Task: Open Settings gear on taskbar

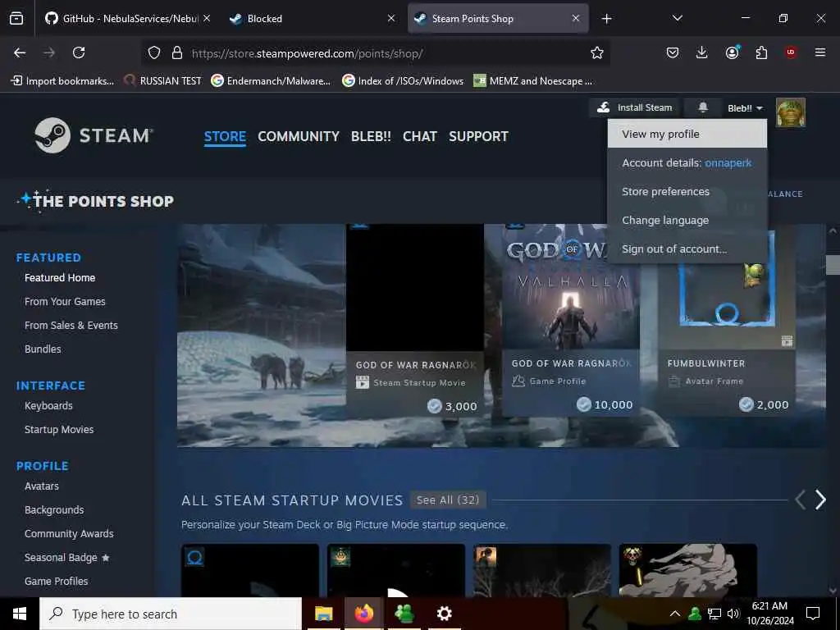Action: [x=444, y=614]
